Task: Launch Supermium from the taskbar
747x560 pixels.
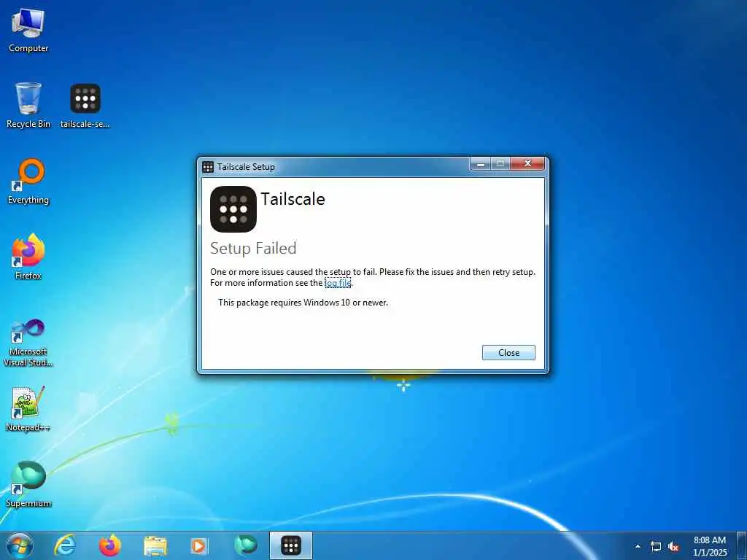Action: [246, 545]
